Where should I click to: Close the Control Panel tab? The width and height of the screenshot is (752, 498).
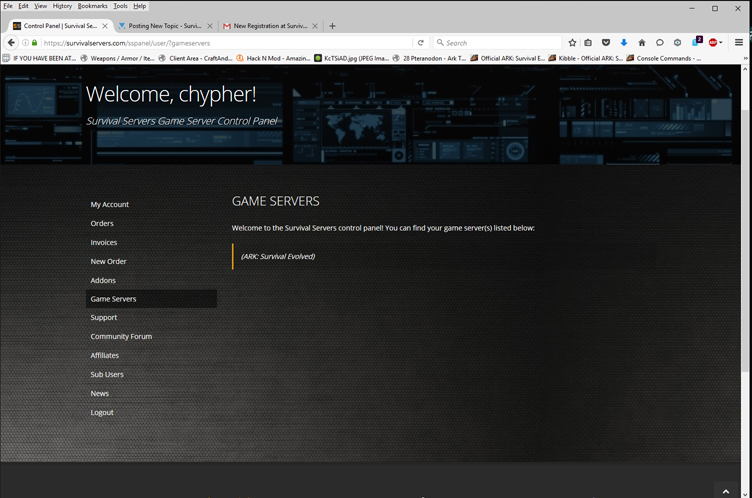(105, 26)
